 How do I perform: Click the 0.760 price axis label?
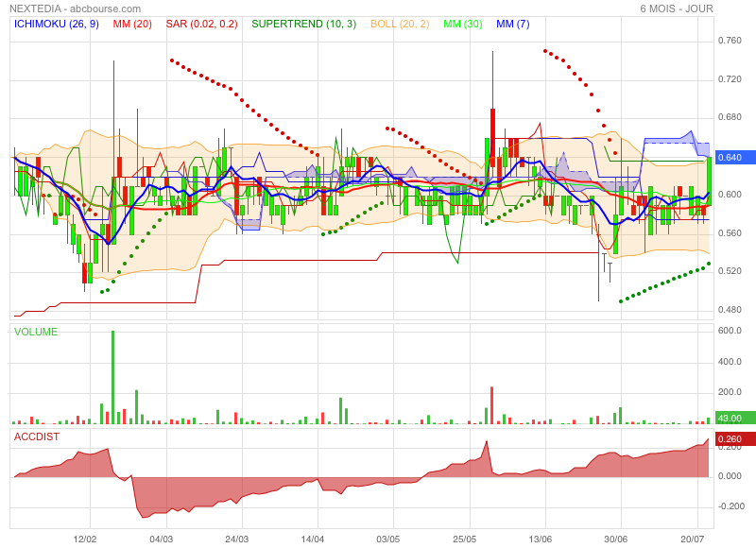tap(730, 41)
